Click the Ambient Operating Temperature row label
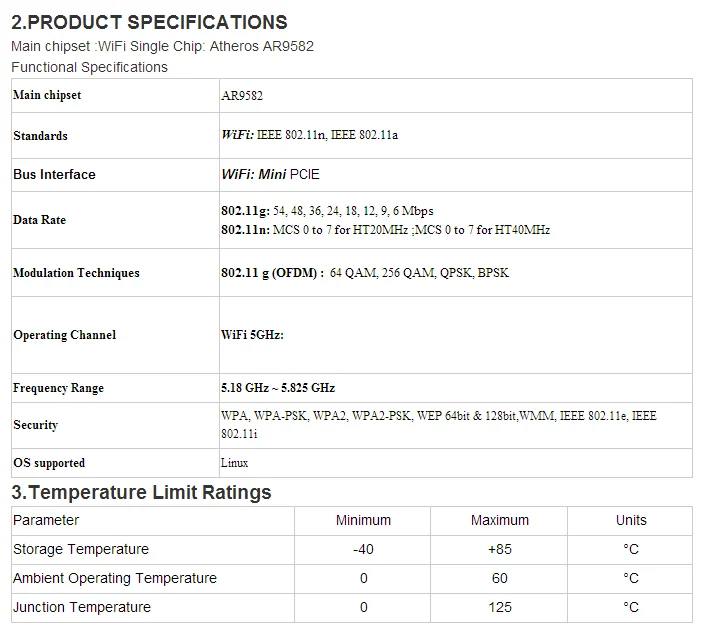 pyautogui.click(x=115, y=578)
